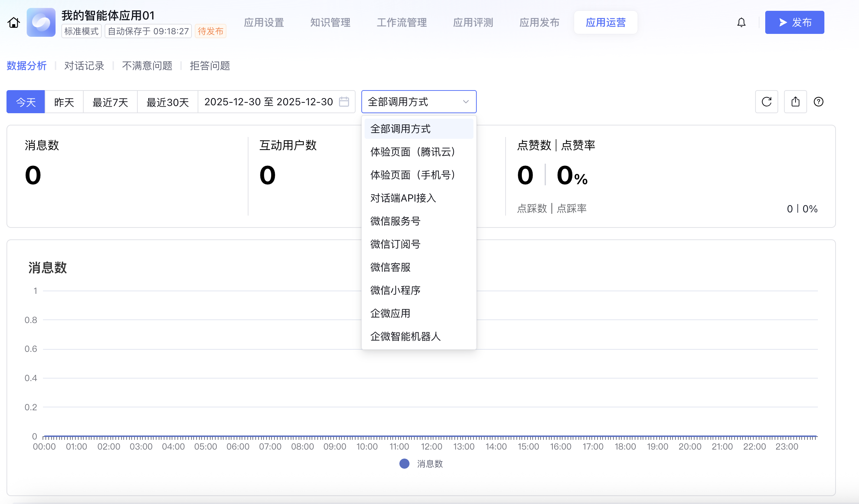Choose 微信小程序 option in dropdown
This screenshot has width=859, height=504.
[x=395, y=290]
